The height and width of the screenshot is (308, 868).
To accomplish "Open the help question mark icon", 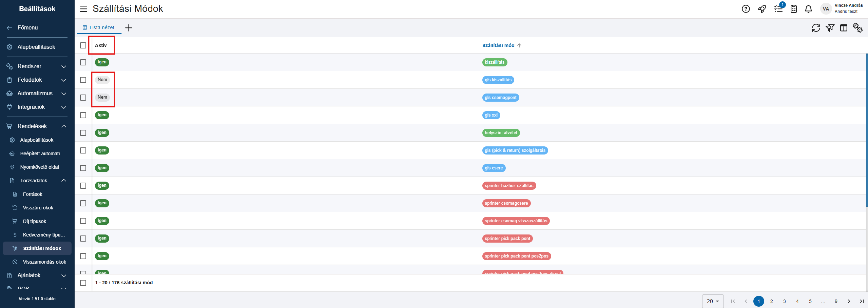I will (746, 9).
